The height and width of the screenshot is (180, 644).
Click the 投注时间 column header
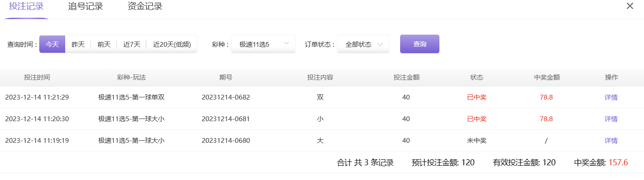pyautogui.click(x=37, y=77)
